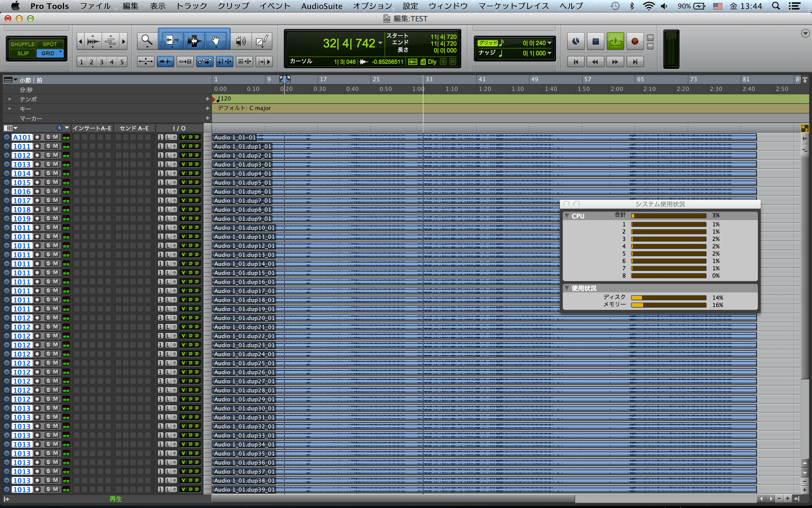The image size is (812, 508).
Task: Open Spotlight search in menu bar
Action: 776,6
